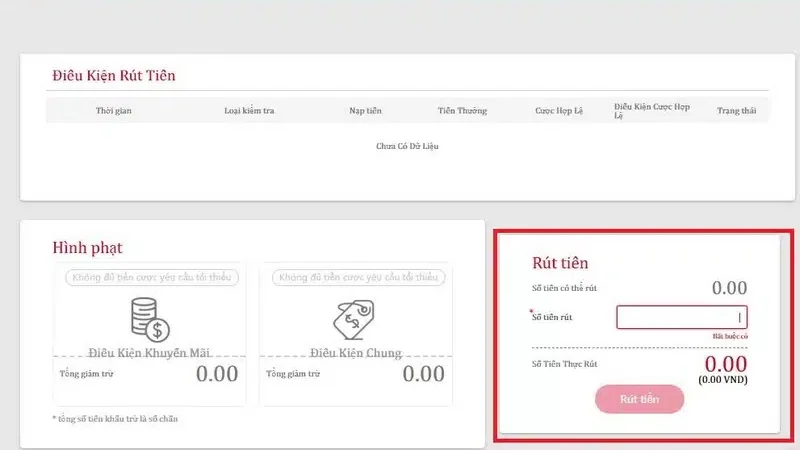Click the Số tiền rút input field
800x450 pixels.
[x=681, y=317]
